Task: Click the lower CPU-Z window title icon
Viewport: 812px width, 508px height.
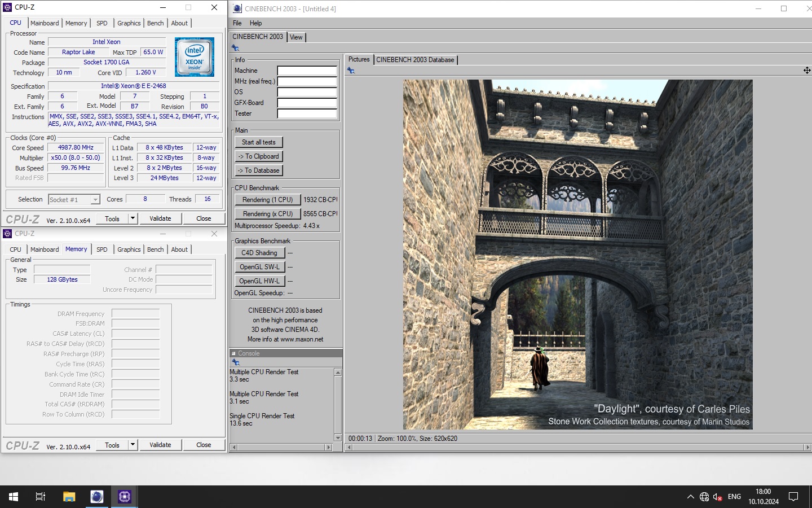Action: [7, 233]
